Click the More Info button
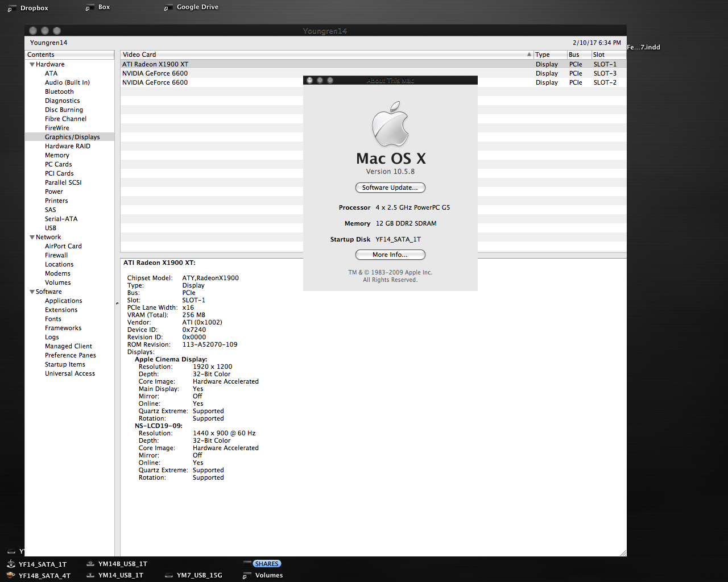The image size is (728, 582). click(x=390, y=255)
